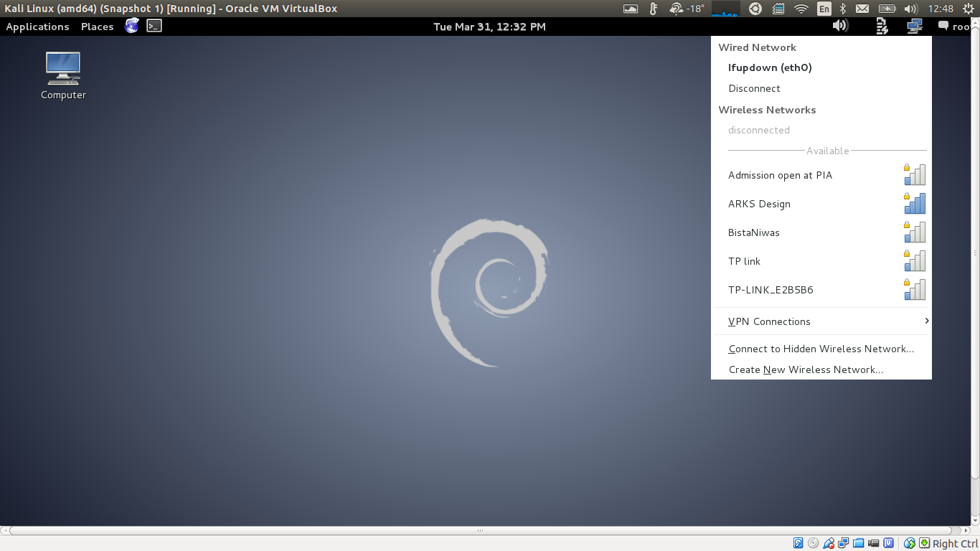This screenshot has height=551, width=980.
Task: Open the Kali panel clock calendar
Action: pyautogui.click(x=489, y=27)
